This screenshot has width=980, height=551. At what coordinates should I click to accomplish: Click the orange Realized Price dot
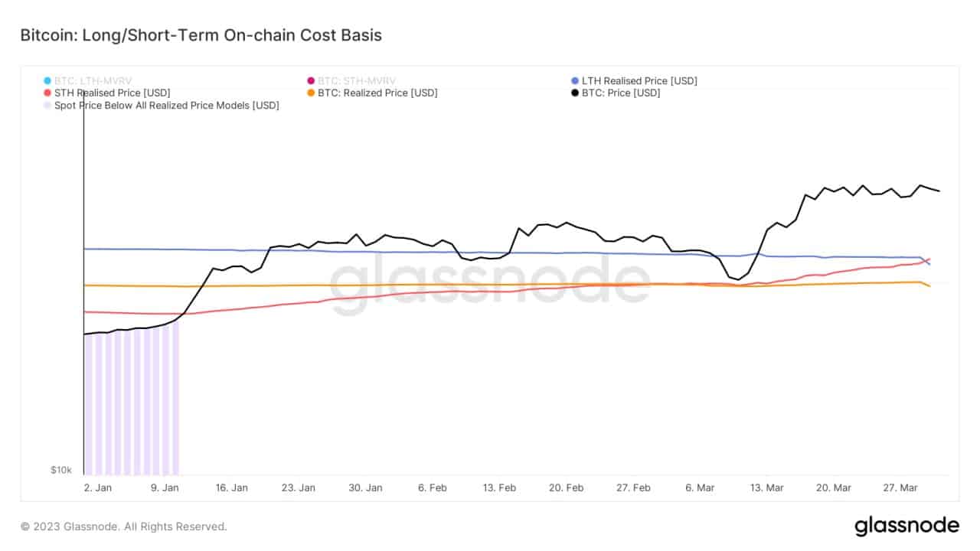point(310,93)
